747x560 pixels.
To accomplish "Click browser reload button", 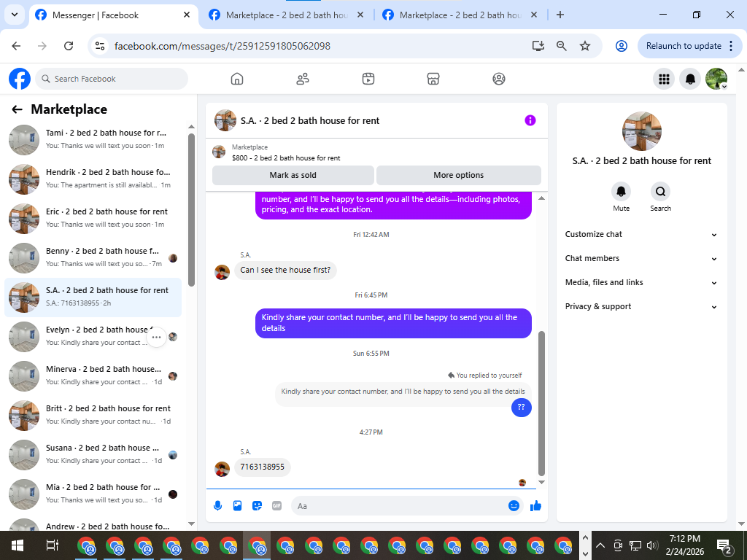I will pyautogui.click(x=69, y=46).
